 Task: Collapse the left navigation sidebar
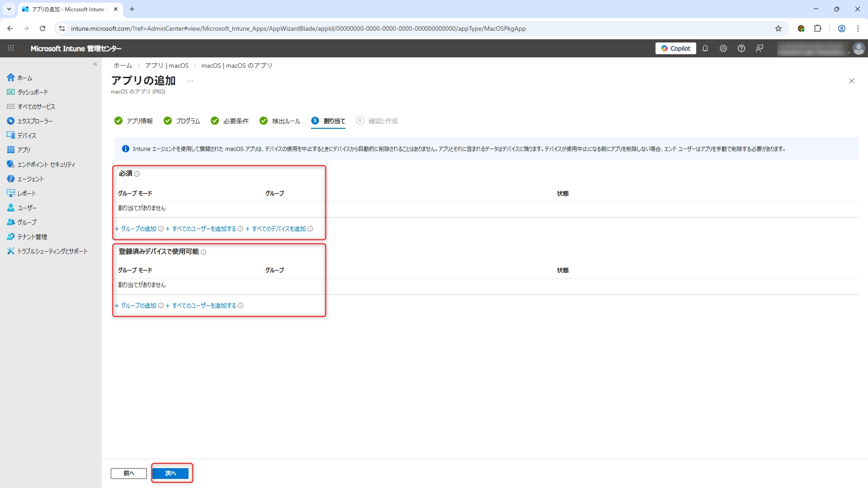click(95, 64)
